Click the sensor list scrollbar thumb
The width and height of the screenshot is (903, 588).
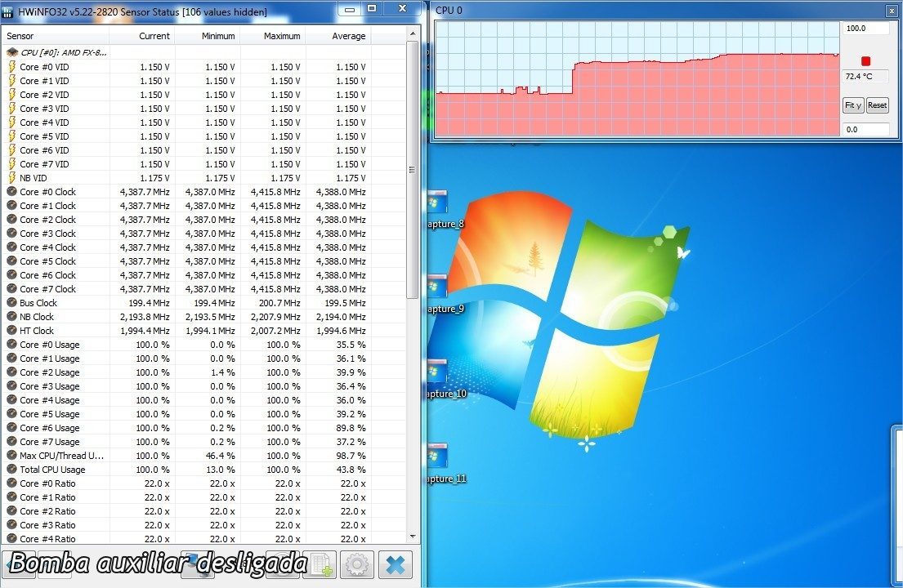click(413, 170)
